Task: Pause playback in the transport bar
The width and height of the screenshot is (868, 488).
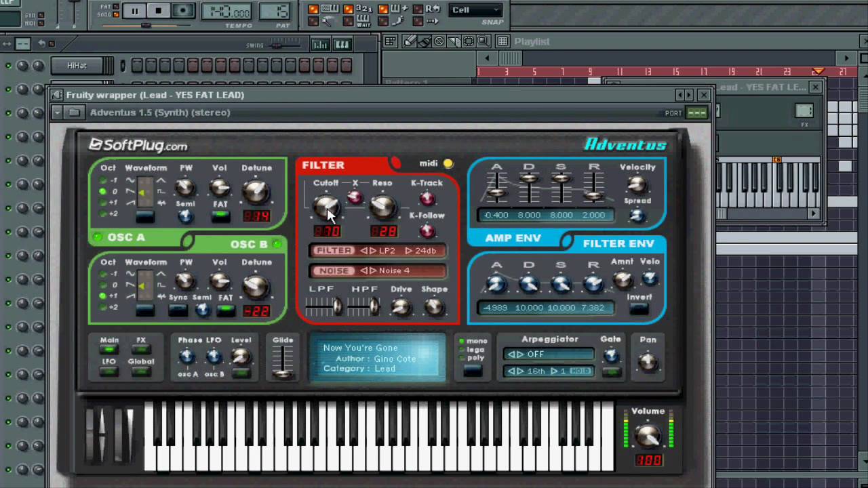Action: tap(134, 11)
